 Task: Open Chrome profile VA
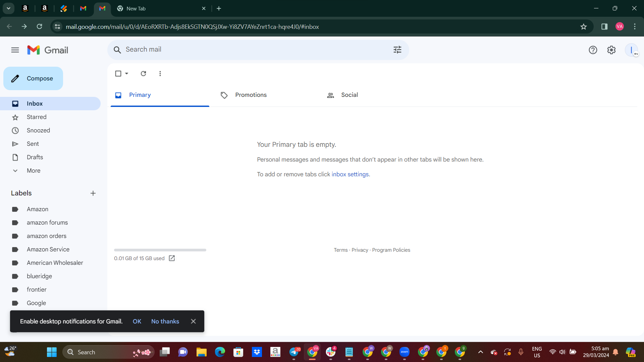(x=620, y=26)
